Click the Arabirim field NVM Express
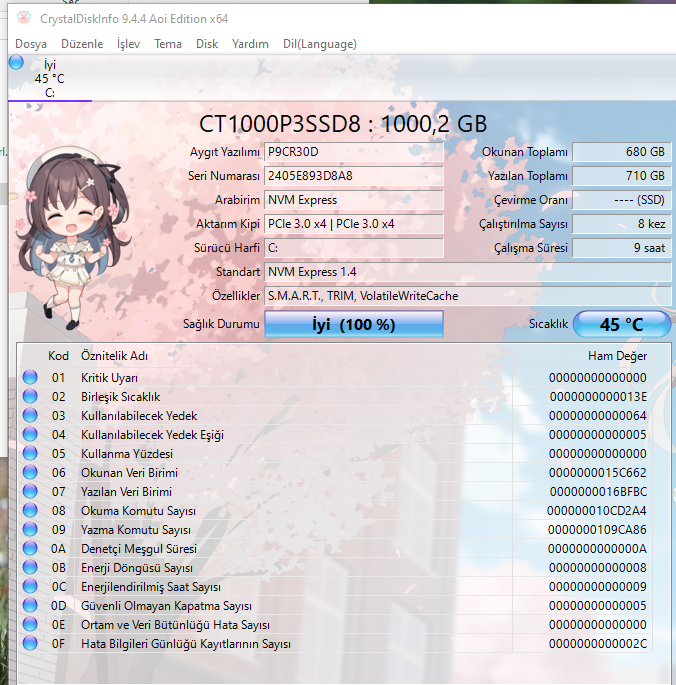 point(354,200)
